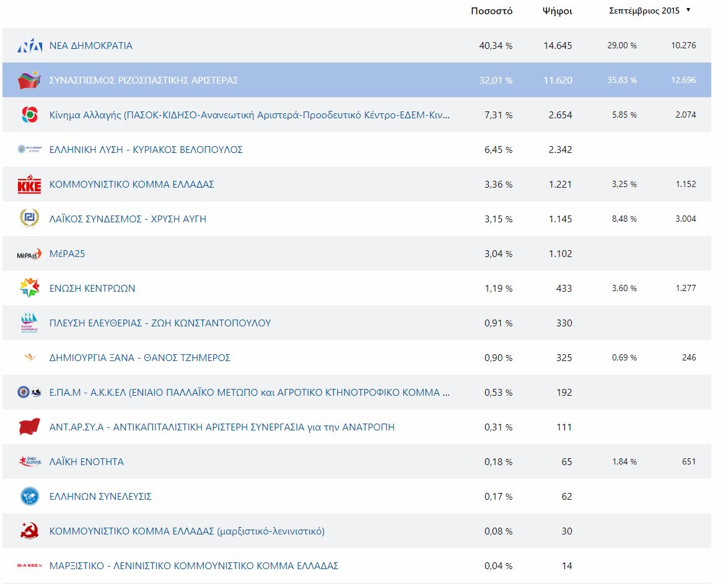Open the Σεπτέμβριος 2015 comparison dropdown
Screen dimensions: 728x584
[x=644, y=11]
